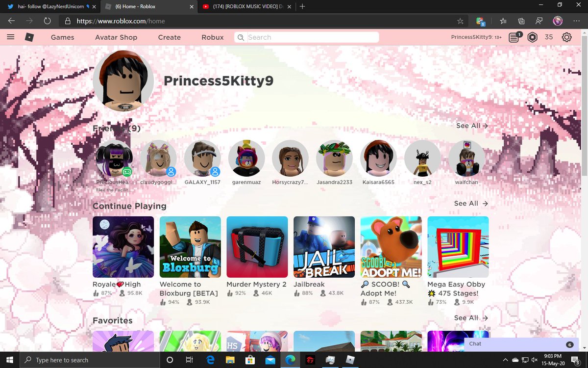This screenshot has height=368, width=588.
Task: Open the Windows Action Center notifications icon
Action: pos(576,360)
